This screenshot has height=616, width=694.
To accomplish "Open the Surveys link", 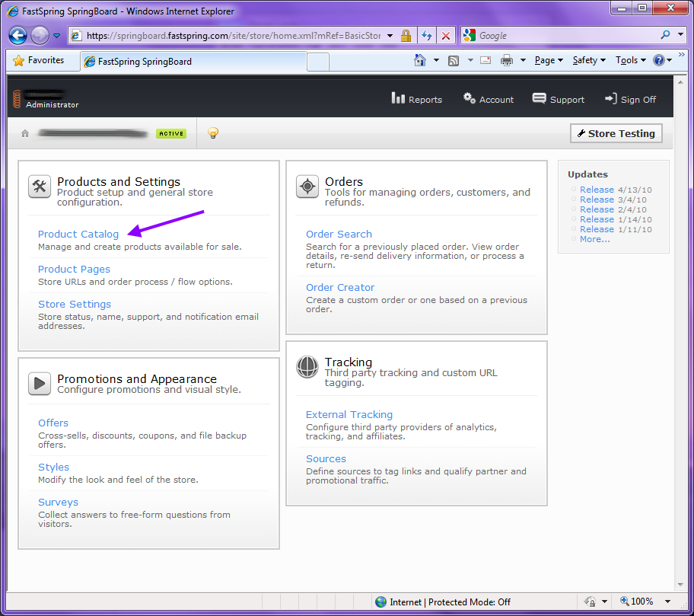I will pyautogui.click(x=58, y=503).
